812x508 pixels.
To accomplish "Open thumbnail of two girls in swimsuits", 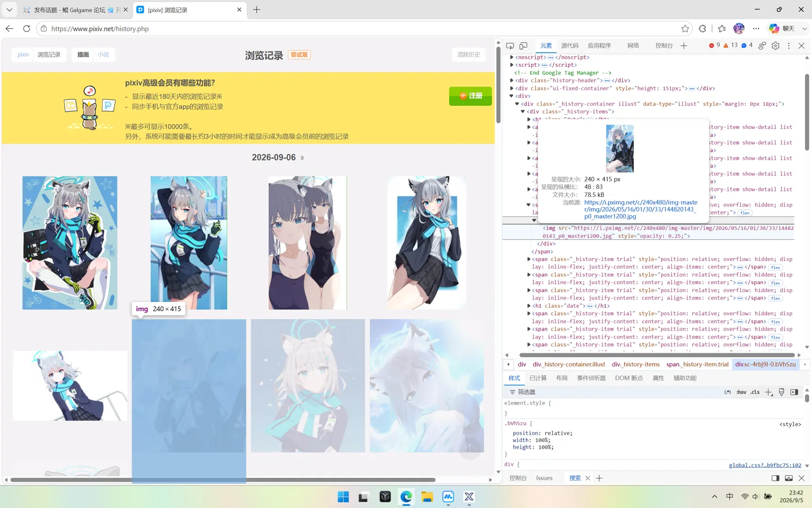I will pos(308,243).
